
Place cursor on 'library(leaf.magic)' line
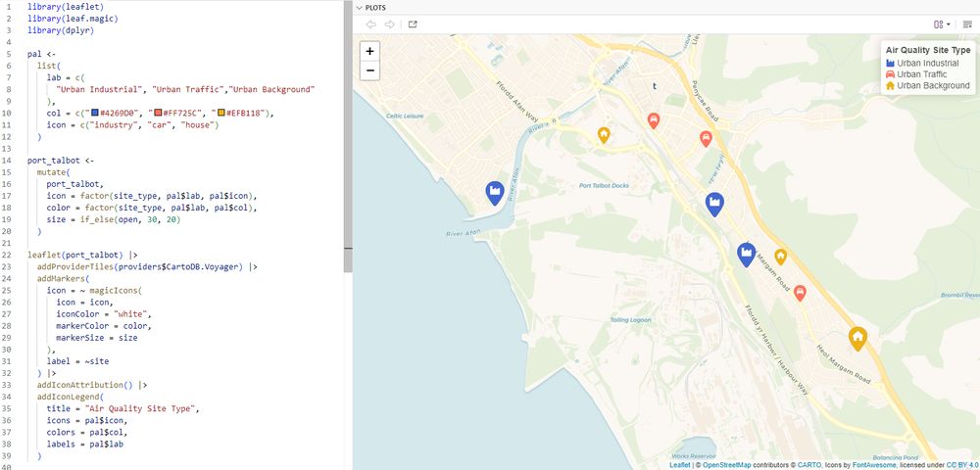pos(73,18)
